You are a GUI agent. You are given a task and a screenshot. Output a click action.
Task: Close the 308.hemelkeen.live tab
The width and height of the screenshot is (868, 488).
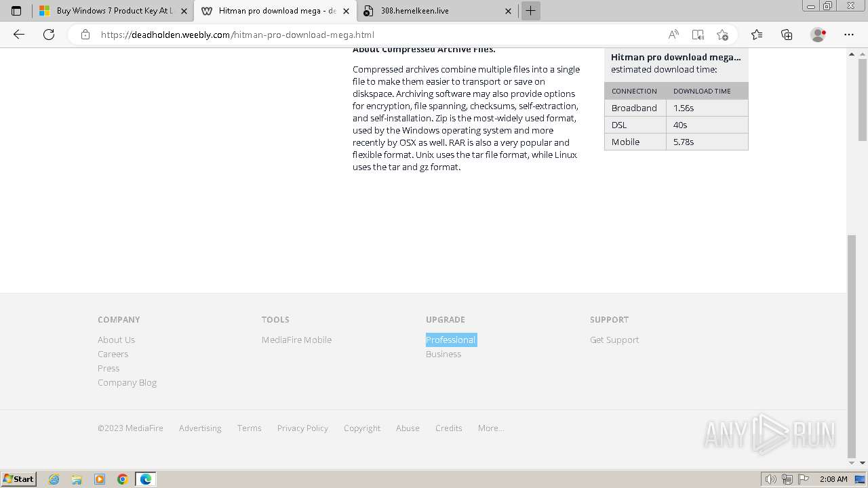click(509, 11)
